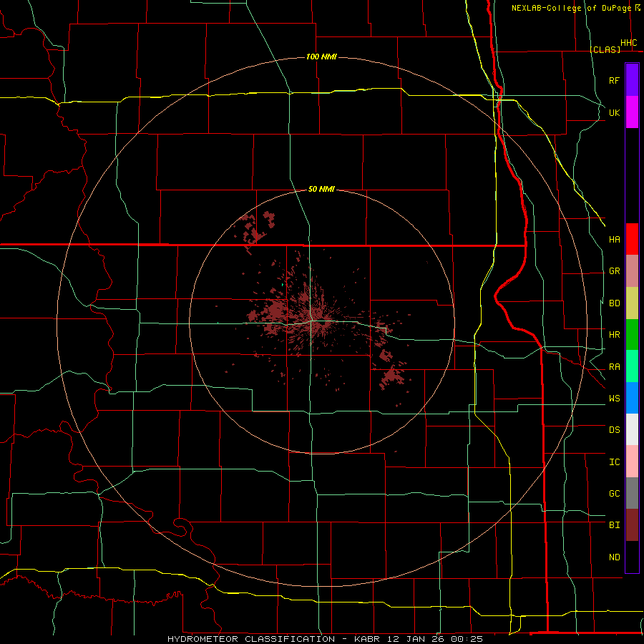
Task: Click the WS blue legend swatch
Action: click(x=632, y=398)
